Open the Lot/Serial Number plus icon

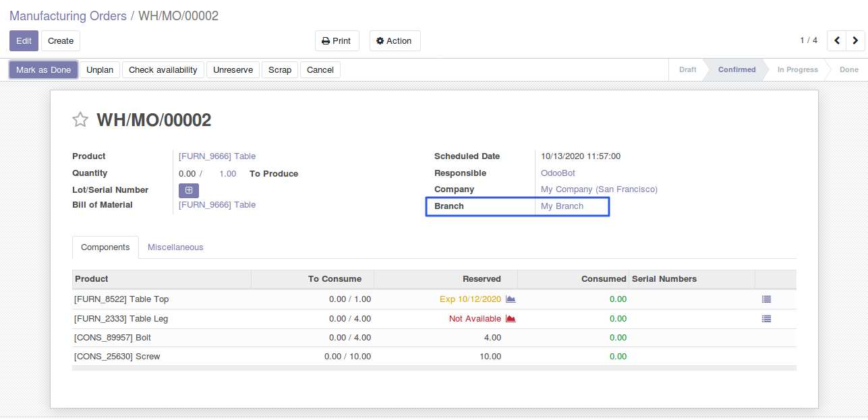coord(188,191)
